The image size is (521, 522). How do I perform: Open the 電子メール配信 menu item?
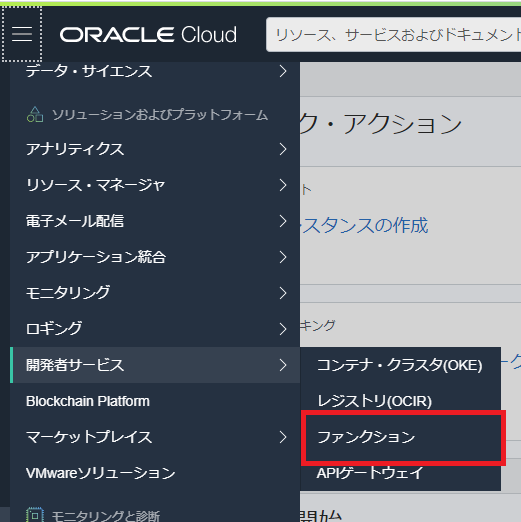pos(155,221)
